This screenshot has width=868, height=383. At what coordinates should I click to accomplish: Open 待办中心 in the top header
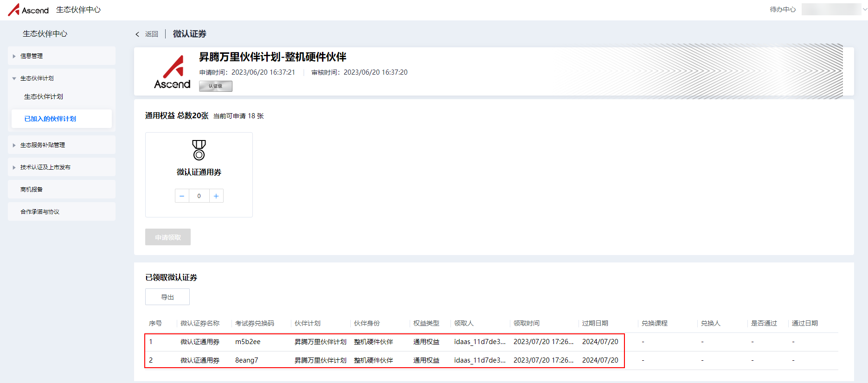[783, 9]
